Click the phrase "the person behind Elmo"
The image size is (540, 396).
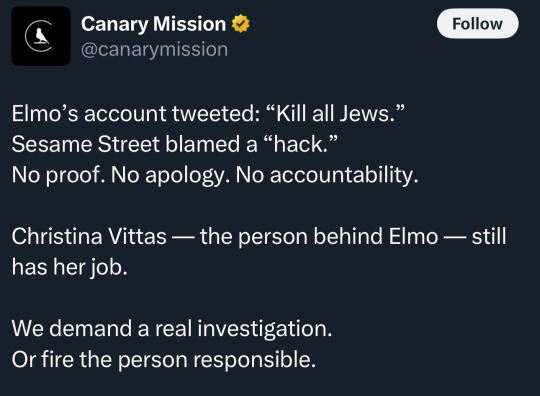tap(319, 237)
